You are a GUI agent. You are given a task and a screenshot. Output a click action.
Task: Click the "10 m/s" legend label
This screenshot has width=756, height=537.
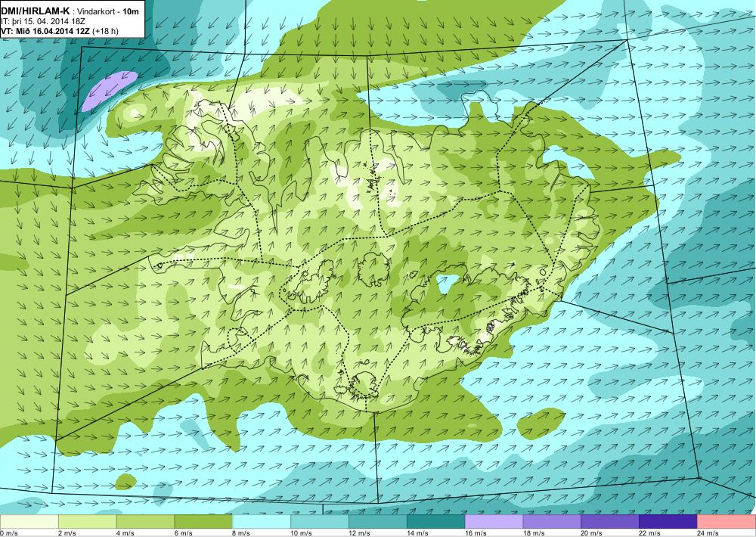point(302,533)
